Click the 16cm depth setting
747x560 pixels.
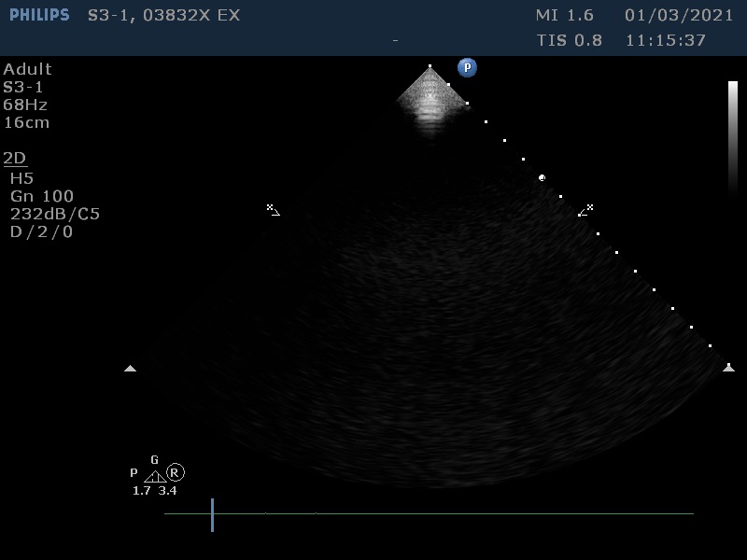click(x=26, y=122)
